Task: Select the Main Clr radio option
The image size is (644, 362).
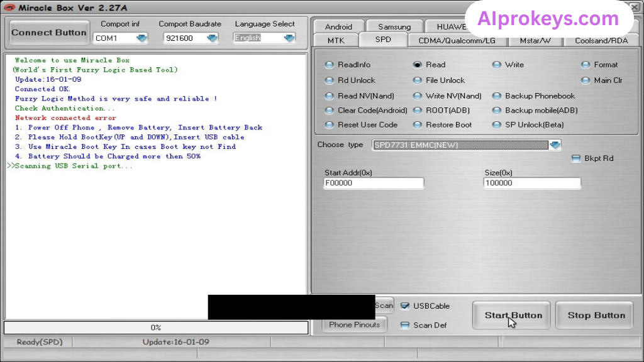Action: (586, 80)
